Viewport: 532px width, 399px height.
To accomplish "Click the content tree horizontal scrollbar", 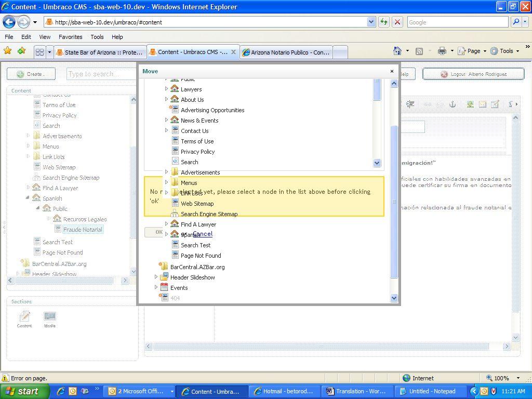I will [x=64, y=280].
